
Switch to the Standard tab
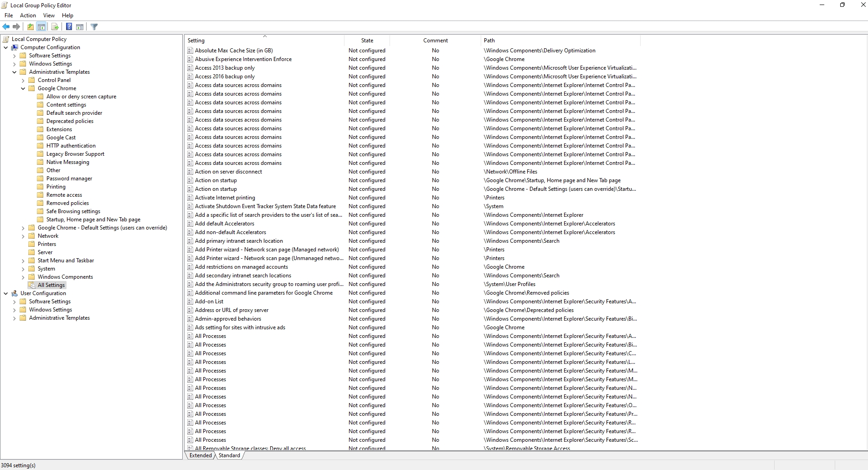(229, 455)
